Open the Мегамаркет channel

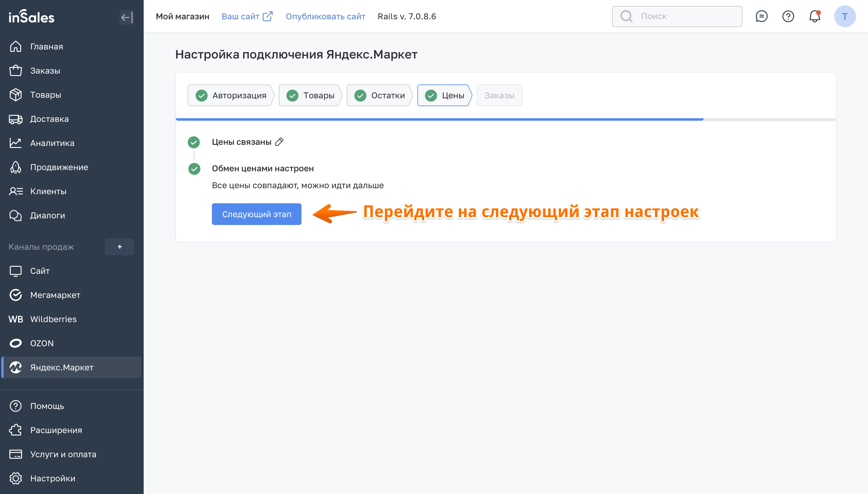coord(55,295)
